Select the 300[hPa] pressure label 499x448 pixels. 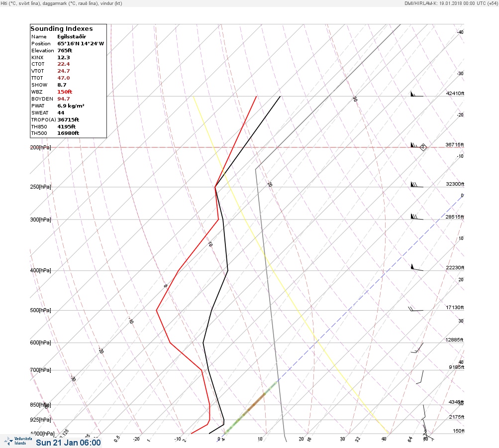[x=40, y=220]
